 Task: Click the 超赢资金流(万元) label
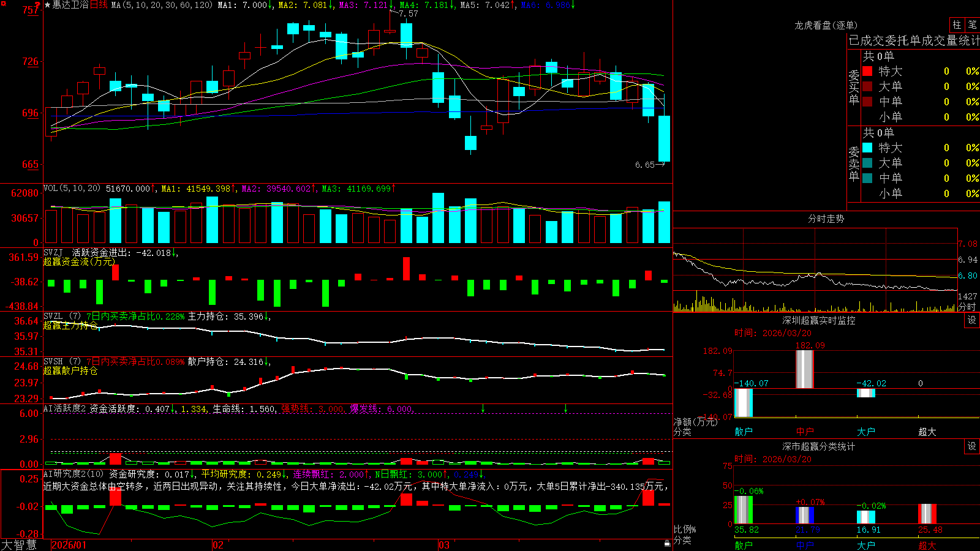click(x=79, y=261)
